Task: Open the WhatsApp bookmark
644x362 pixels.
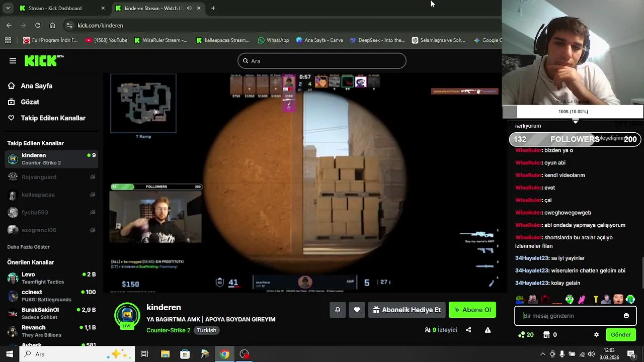Action: (x=273, y=40)
